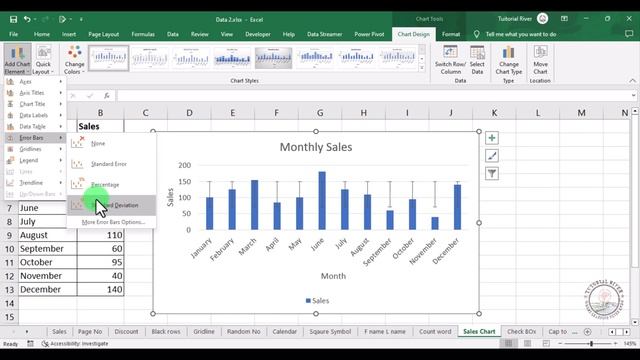Expand the Trendline submenu
This screenshot has width=640, height=360.
click(35, 182)
